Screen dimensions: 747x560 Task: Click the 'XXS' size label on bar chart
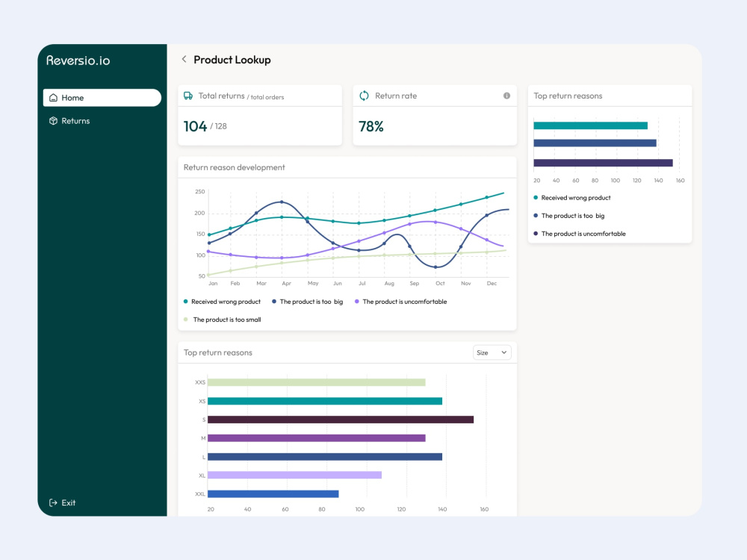coord(200,382)
